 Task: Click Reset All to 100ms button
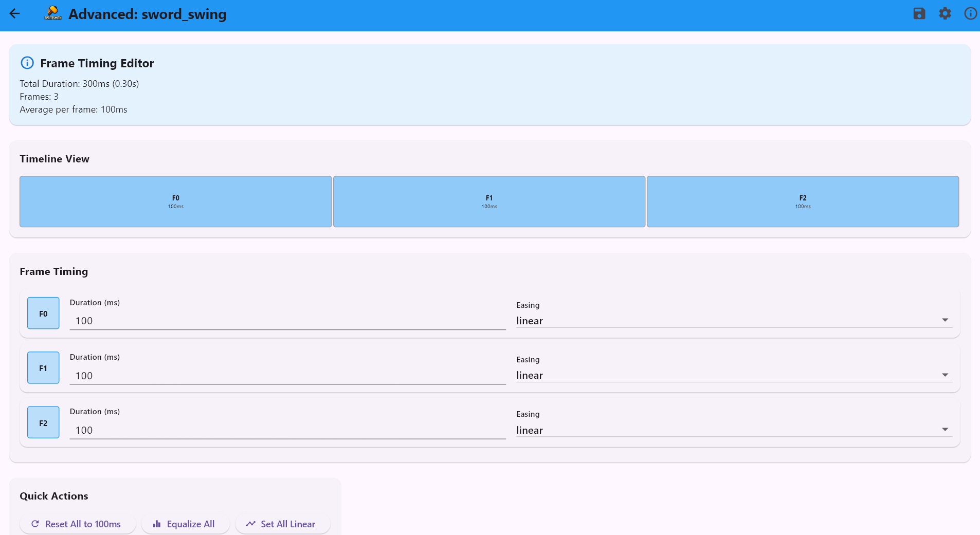[x=78, y=524]
